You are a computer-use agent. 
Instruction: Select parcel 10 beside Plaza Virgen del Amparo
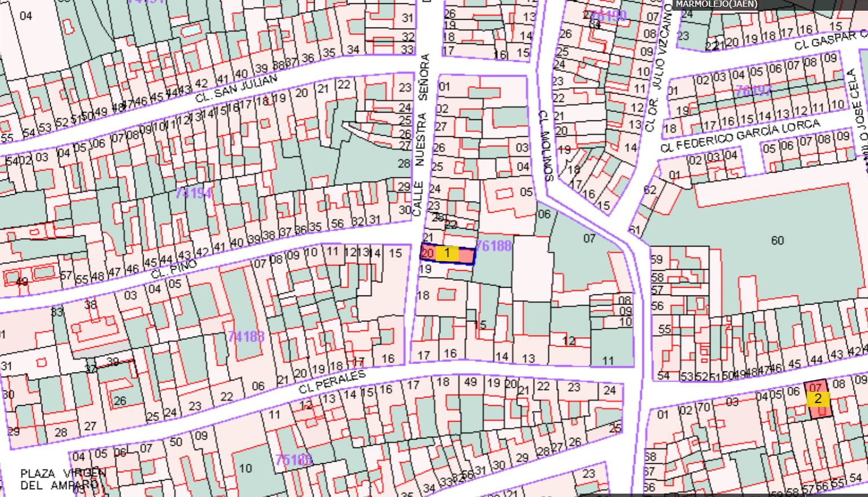246,468
